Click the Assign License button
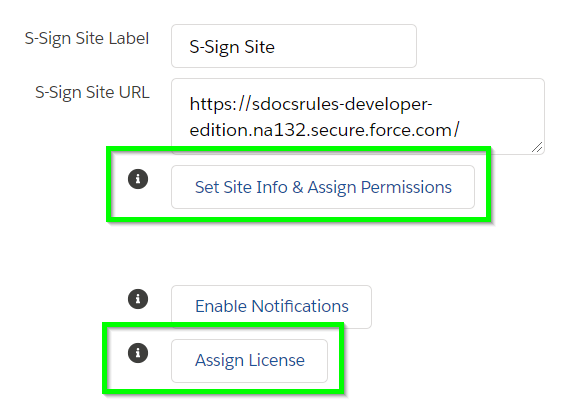 coord(250,361)
